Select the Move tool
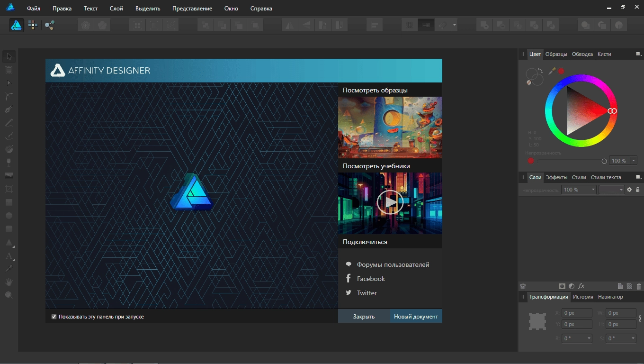Viewport: 644px width, 364px height. (x=9, y=57)
